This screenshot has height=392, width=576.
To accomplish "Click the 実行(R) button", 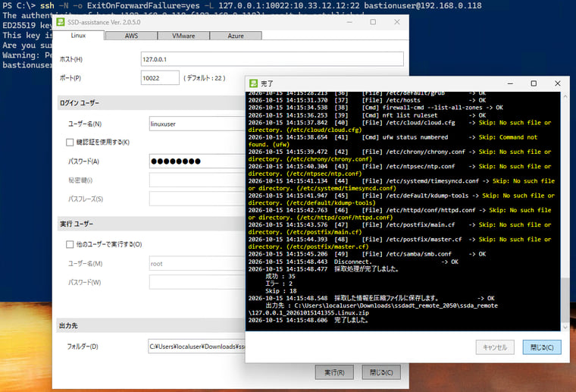I will click(334, 372).
